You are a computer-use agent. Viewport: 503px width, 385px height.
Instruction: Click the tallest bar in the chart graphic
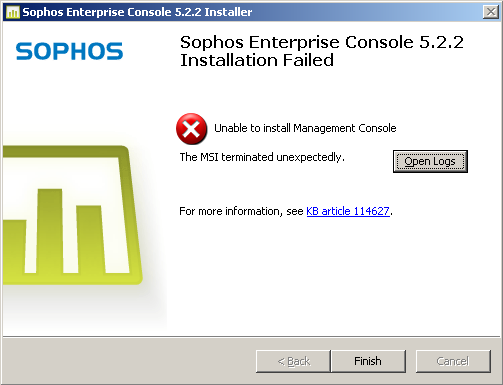coord(51,231)
